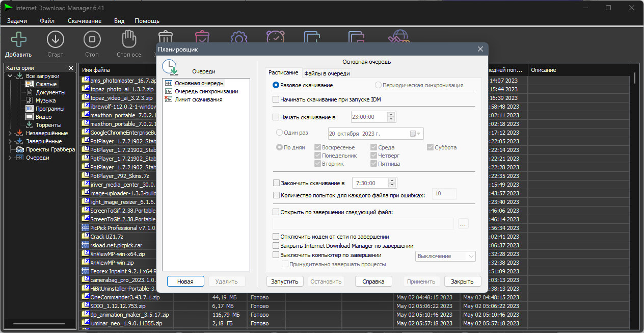Select the Лимит скачивания queue item
644x333 pixels.
[x=198, y=99]
